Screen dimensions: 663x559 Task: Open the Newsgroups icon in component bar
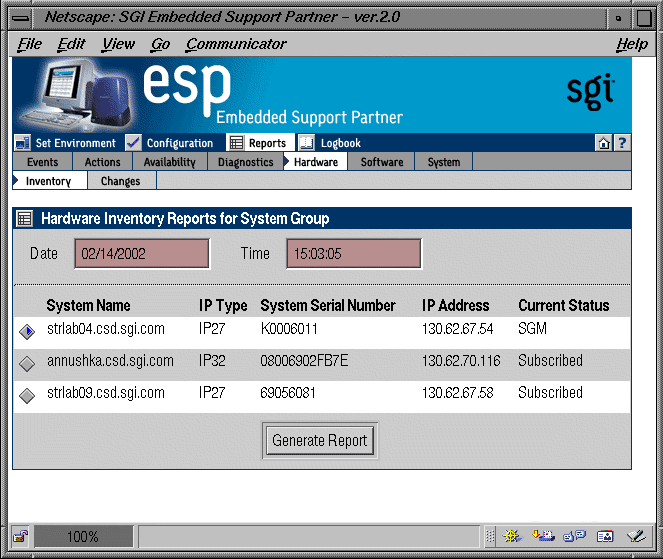pyautogui.click(x=574, y=536)
